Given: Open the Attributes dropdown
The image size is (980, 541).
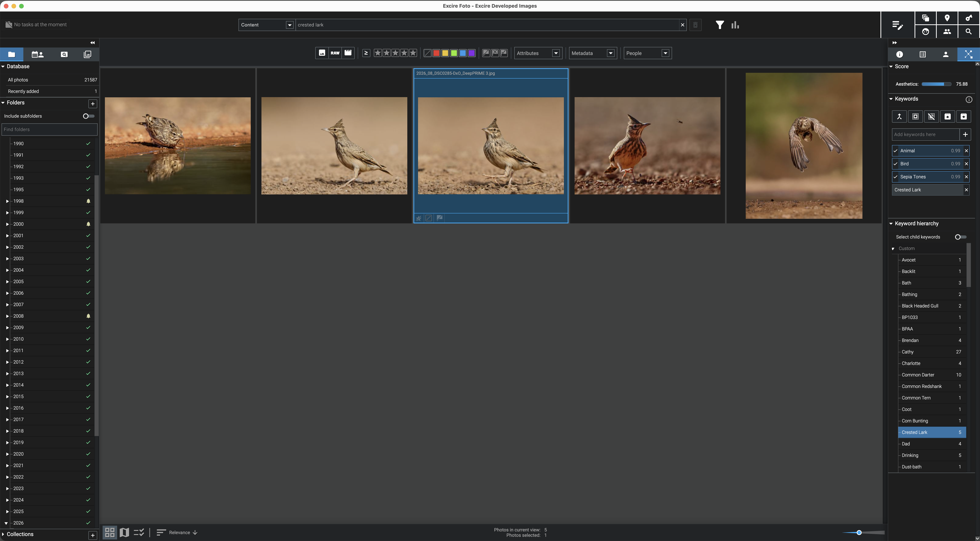Looking at the screenshot, I should 538,53.
